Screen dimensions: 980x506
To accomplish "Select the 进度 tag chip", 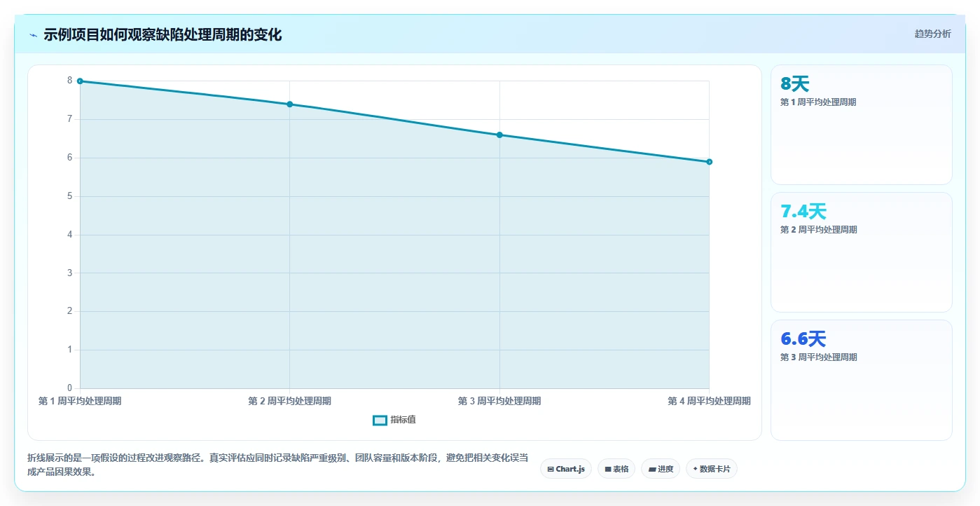I will click(x=661, y=469).
